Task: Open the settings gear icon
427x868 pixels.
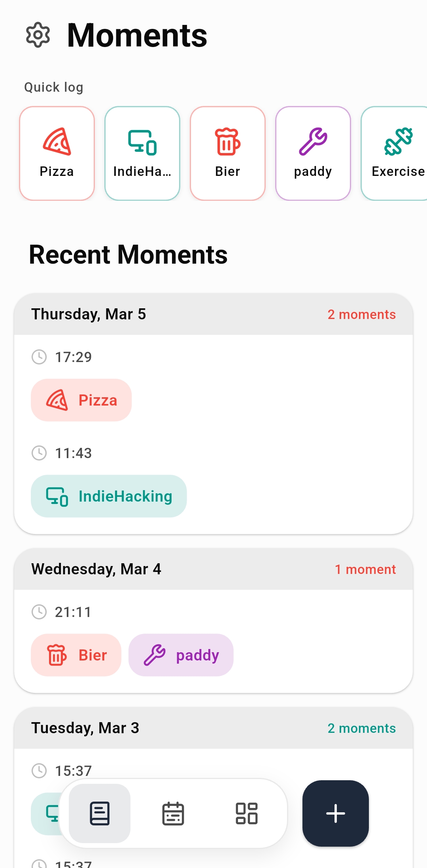Action: pyautogui.click(x=38, y=35)
